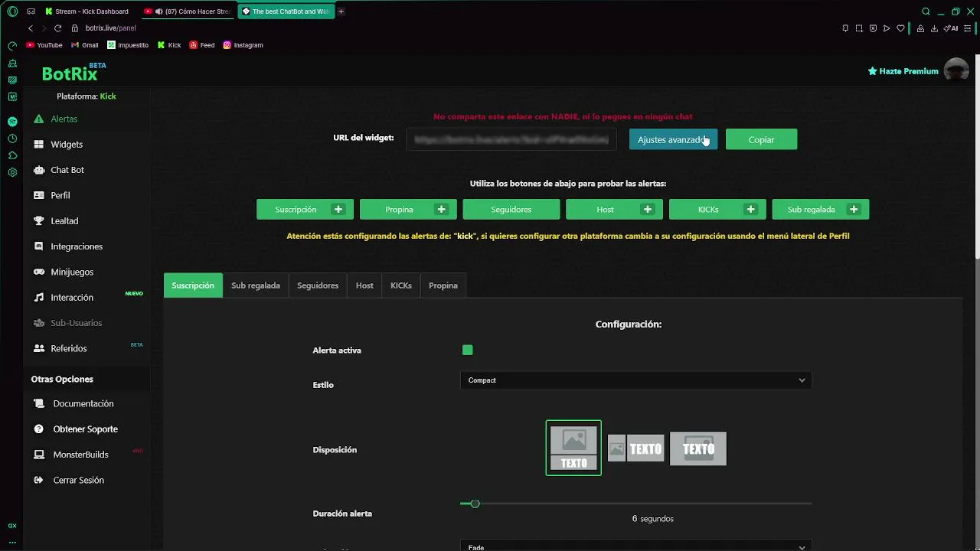980x551 pixels.
Task: Click the Ajustes avanzados button
Action: tap(673, 139)
